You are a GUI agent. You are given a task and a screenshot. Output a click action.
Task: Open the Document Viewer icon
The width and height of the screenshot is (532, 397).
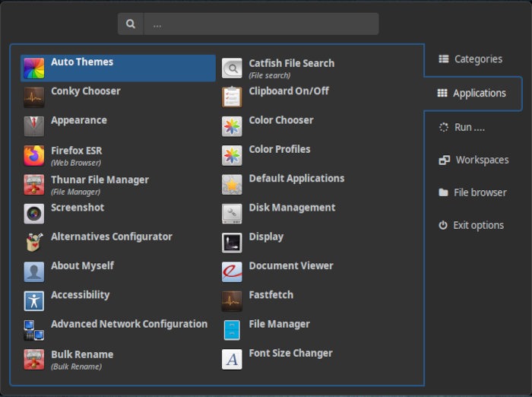(x=232, y=272)
